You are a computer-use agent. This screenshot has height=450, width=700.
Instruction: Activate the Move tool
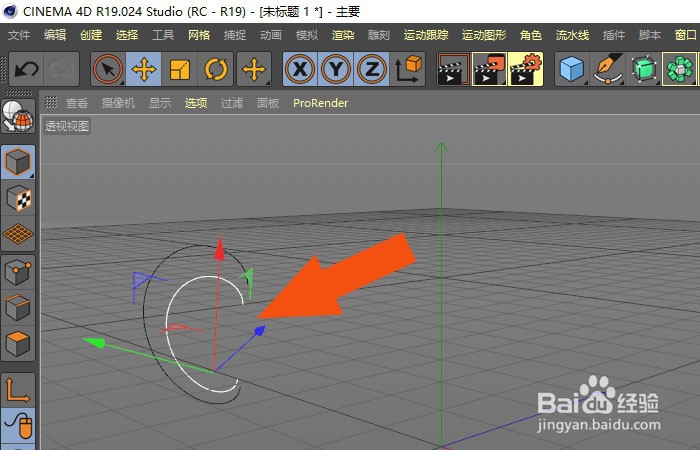tap(144, 69)
